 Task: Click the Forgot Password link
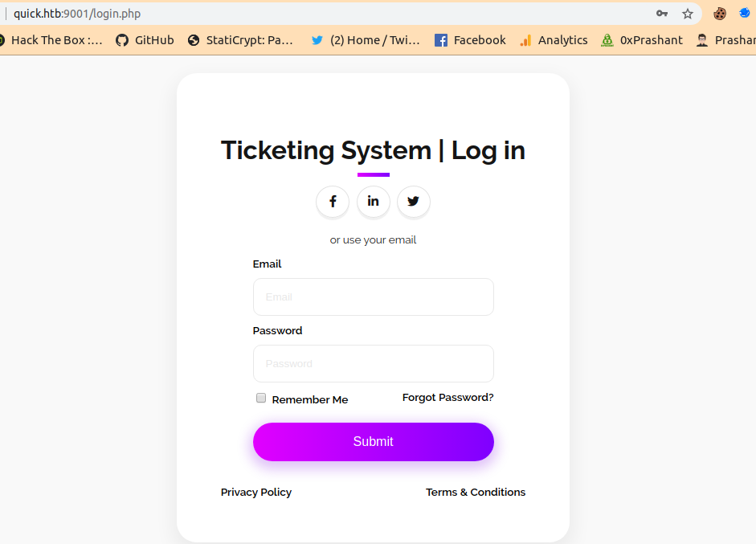(447, 397)
